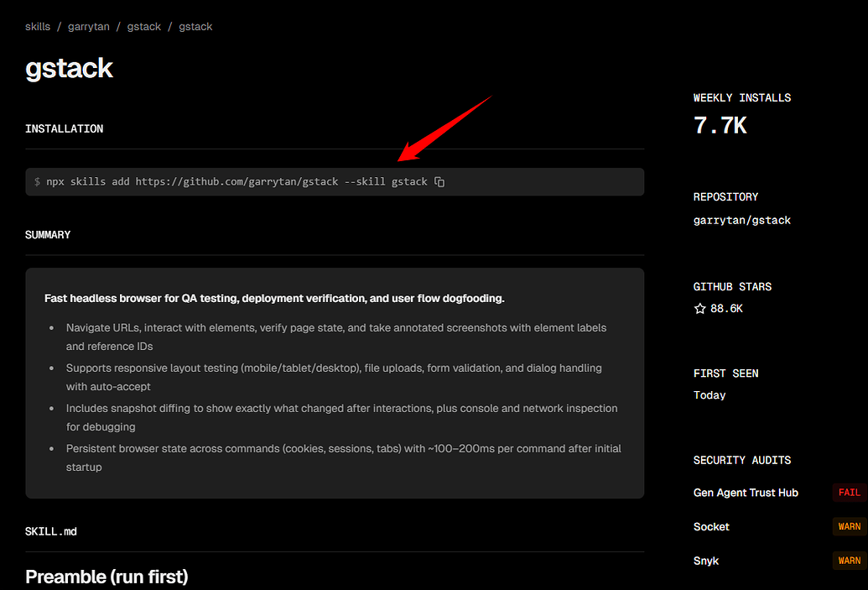Screen dimensions: 868x590
Task: View the Snyk security audit
Action: pyautogui.click(x=706, y=561)
